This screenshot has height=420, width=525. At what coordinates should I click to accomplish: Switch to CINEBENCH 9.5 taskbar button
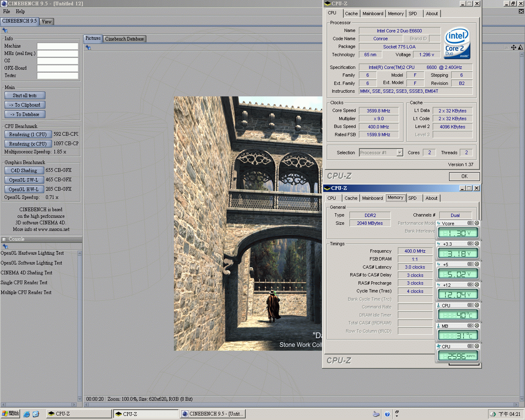pyautogui.click(x=213, y=414)
